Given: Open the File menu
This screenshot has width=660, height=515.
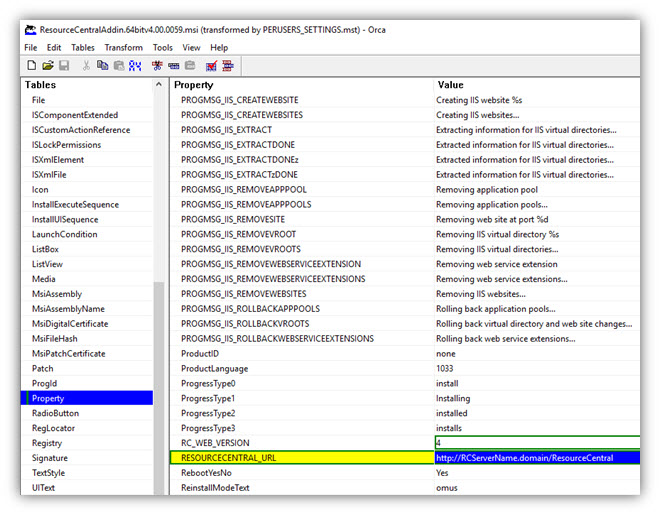Looking at the screenshot, I should 31,48.
